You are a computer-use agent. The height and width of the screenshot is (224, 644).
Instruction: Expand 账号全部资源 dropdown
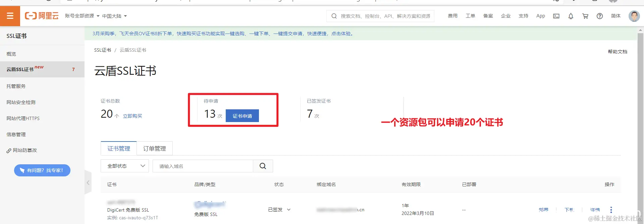(x=82, y=16)
